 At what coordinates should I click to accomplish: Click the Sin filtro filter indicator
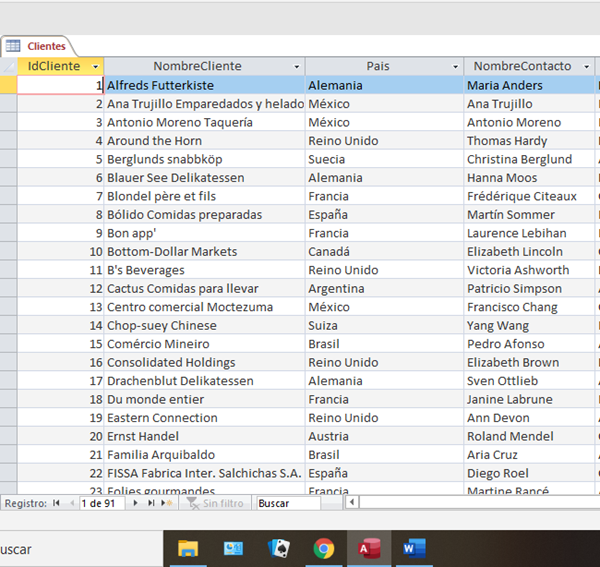216,503
